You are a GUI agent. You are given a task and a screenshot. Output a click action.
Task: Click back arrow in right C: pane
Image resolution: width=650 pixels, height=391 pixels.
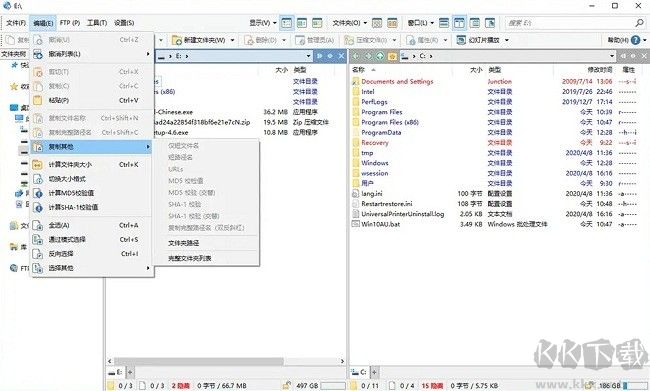coord(356,56)
